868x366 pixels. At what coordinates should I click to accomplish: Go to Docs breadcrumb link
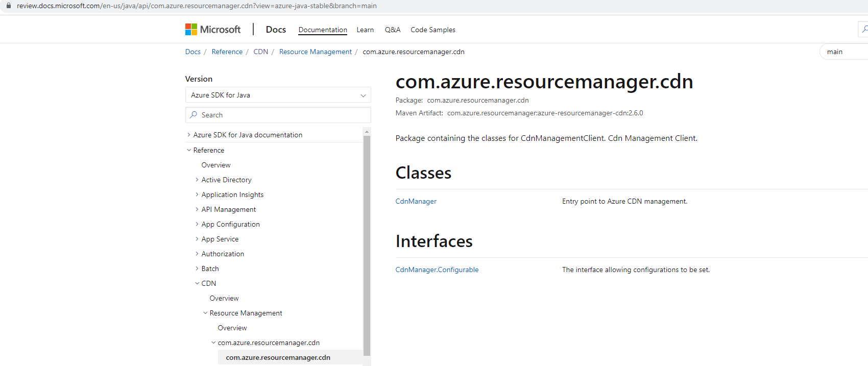(x=193, y=52)
